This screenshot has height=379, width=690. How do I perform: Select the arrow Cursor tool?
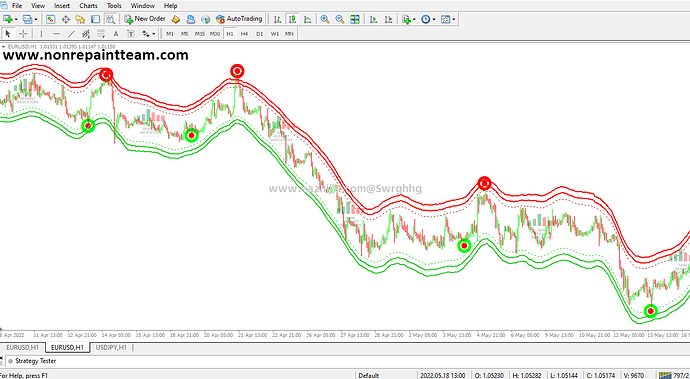8,33
